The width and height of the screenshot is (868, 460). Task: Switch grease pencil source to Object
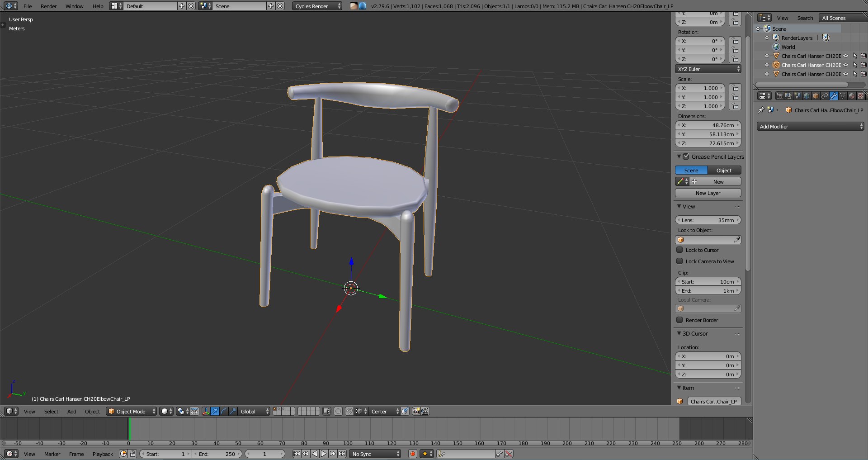[x=724, y=170]
